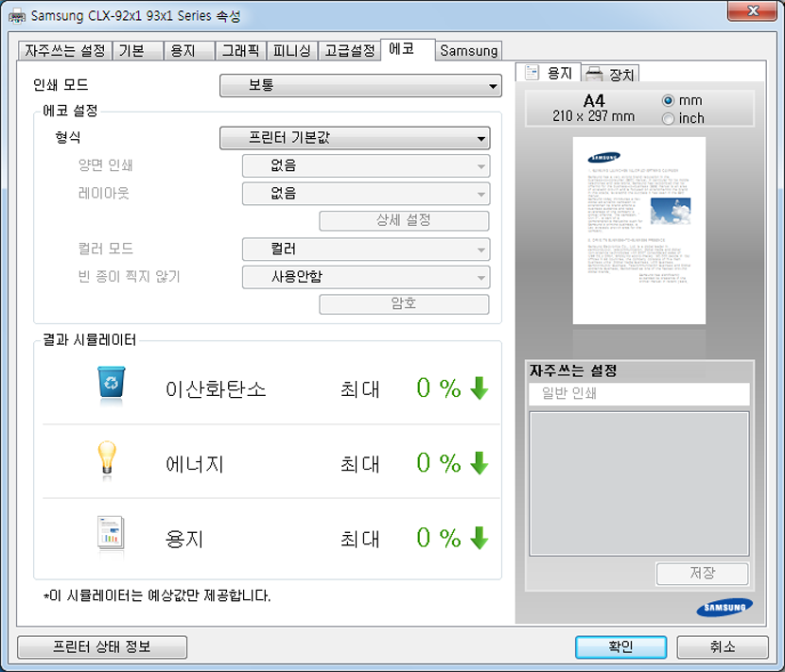Open the 빈 종이 찍지 않기 dropdown
The height and width of the screenshot is (672, 785).
click(x=366, y=277)
